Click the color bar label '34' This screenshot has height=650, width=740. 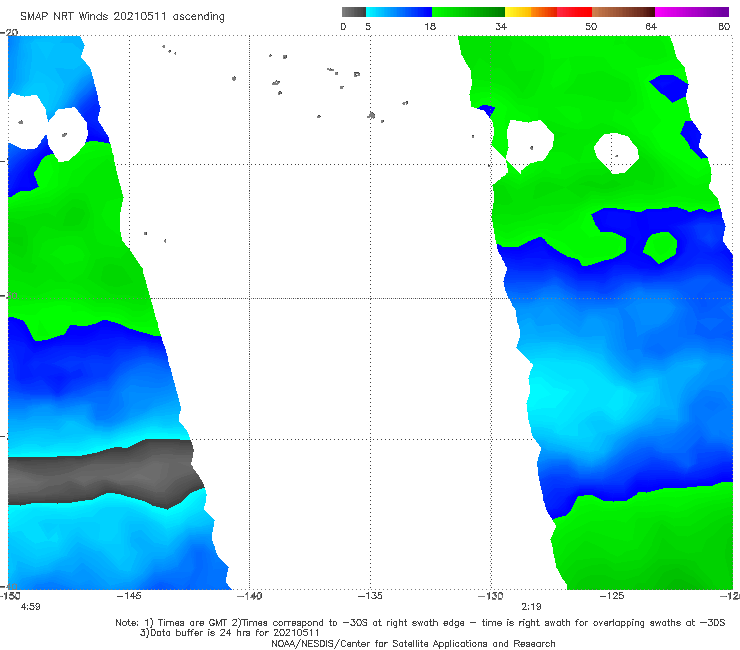(x=501, y=27)
